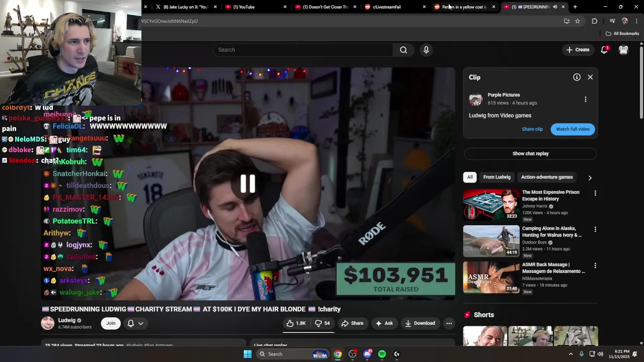Show more filter chips with the arrow
This screenshot has width=644, height=362.
(x=590, y=177)
